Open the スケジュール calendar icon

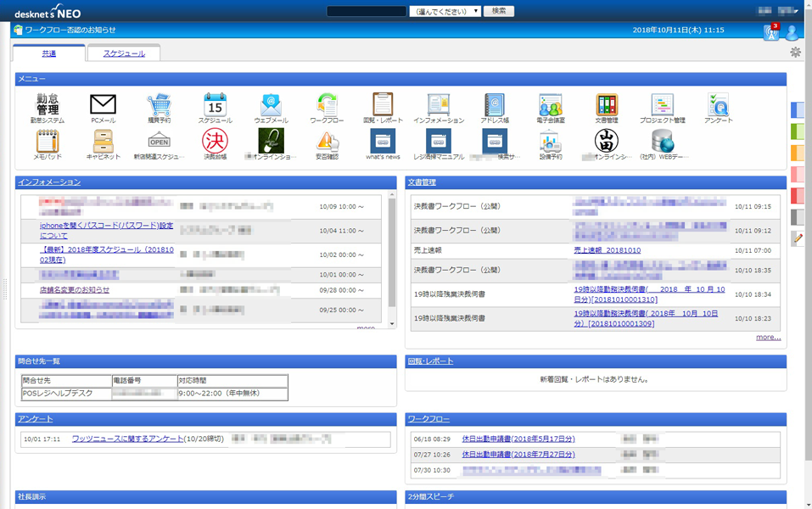(x=215, y=105)
